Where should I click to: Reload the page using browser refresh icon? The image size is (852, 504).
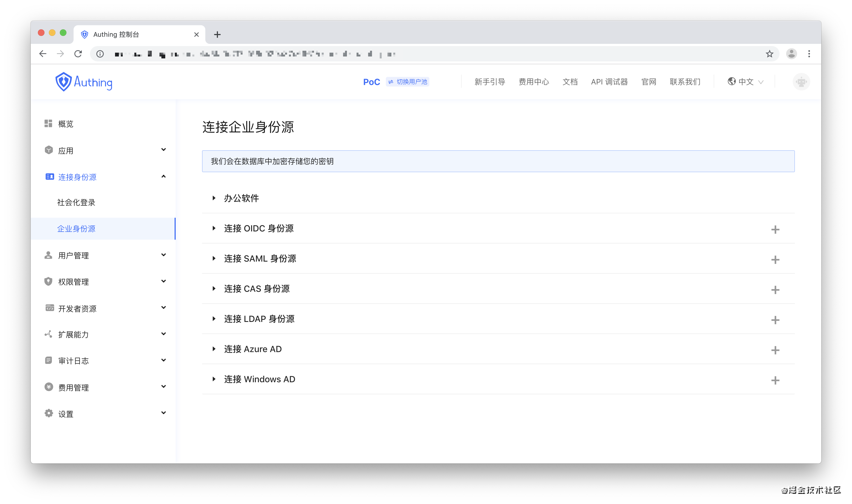(78, 54)
